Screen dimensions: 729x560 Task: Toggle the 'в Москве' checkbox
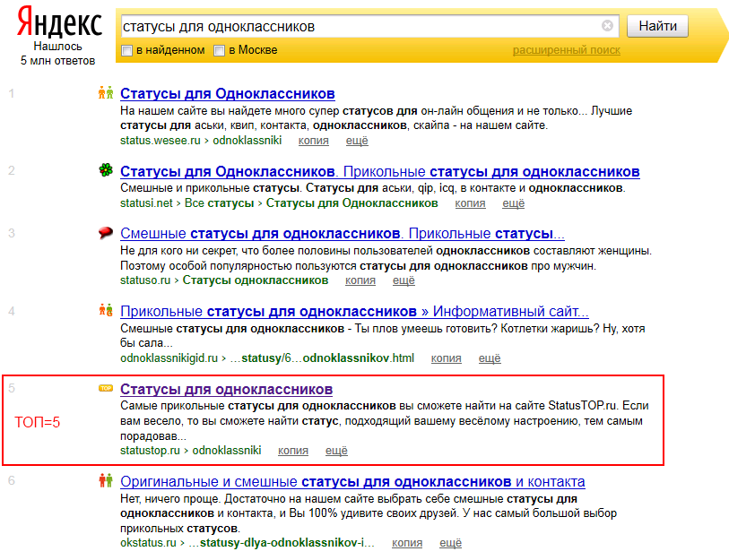(219, 50)
